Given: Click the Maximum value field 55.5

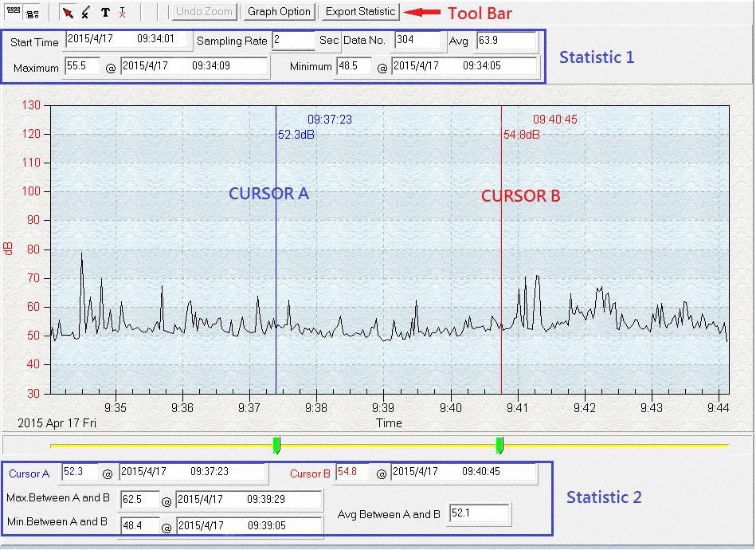Looking at the screenshot, I should pyautogui.click(x=82, y=66).
